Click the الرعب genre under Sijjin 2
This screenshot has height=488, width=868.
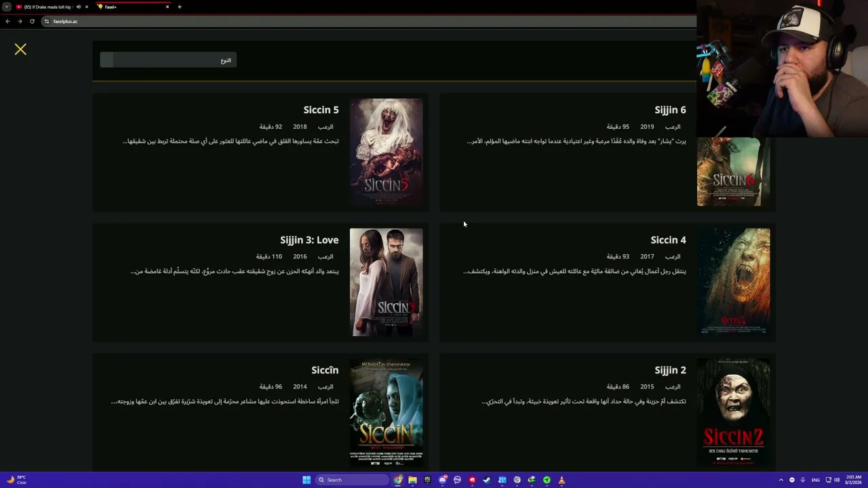pyautogui.click(x=673, y=387)
